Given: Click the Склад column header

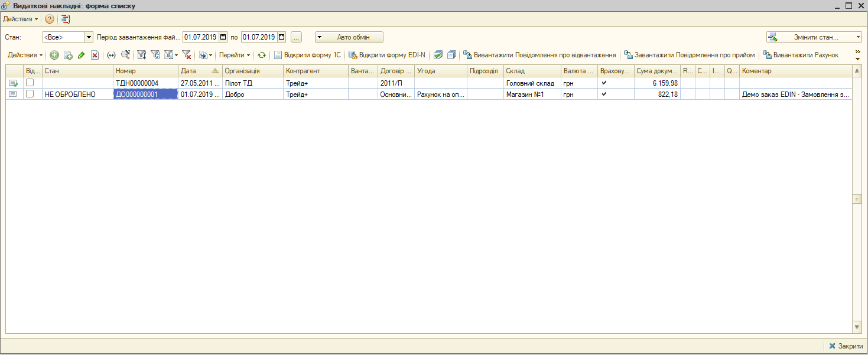Looking at the screenshot, I should 532,71.
